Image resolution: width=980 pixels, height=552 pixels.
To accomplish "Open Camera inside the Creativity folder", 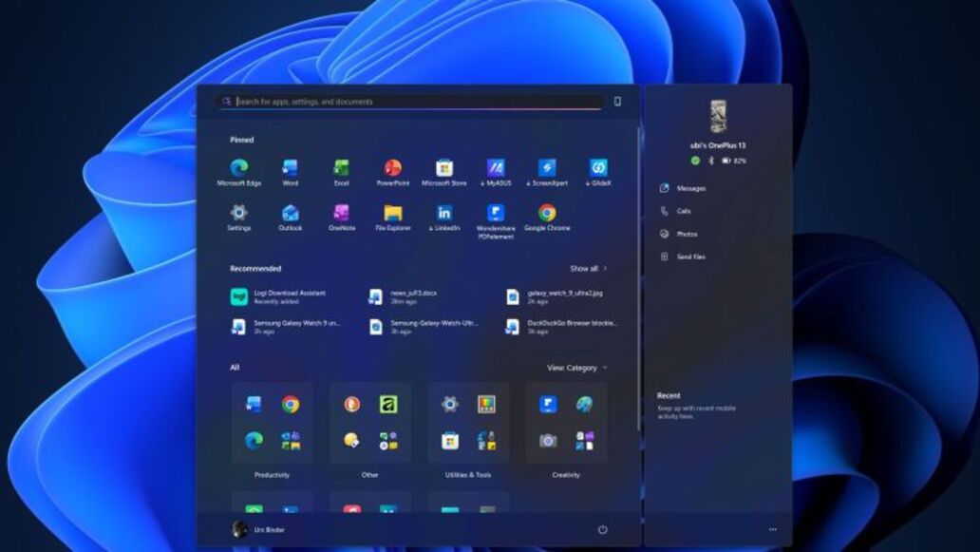I will coord(548,441).
